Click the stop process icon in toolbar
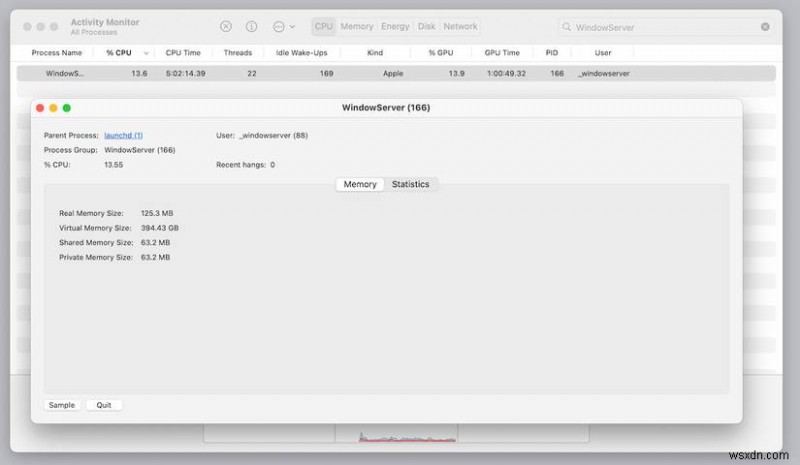The image size is (800, 465). (x=226, y=27)
